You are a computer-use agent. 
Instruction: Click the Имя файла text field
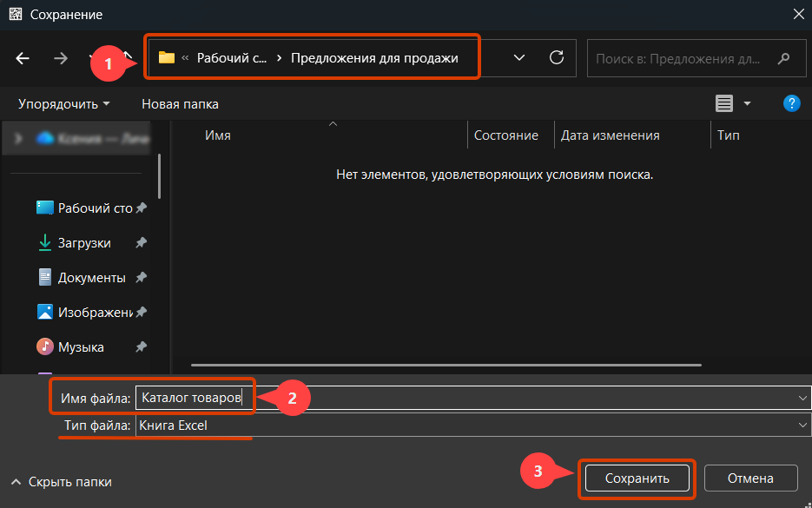tap(472, 398)
